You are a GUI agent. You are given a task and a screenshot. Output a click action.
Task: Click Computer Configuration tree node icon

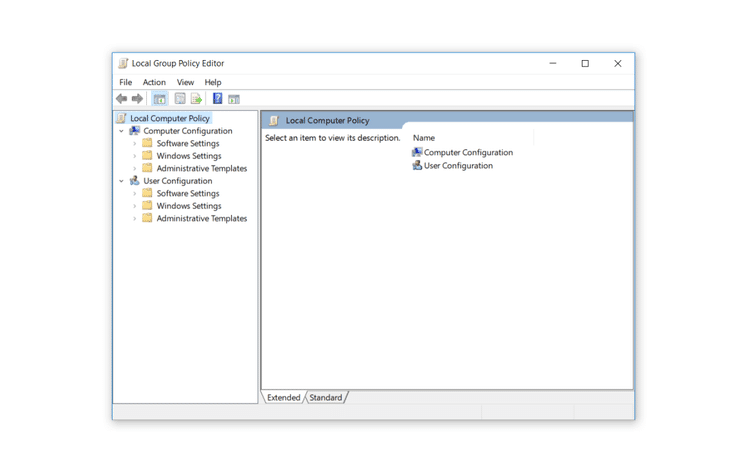135,131
